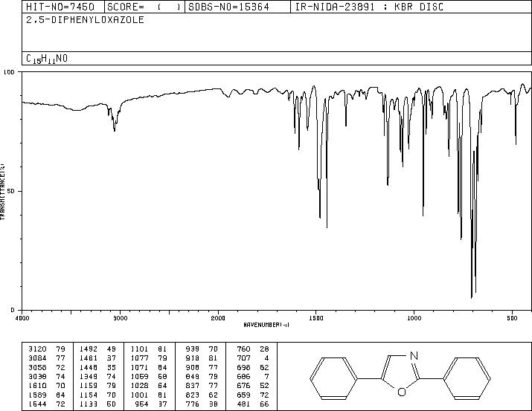Click the 939 peak table entry
This screenshot has width=532, height=411.
point(202,349)
